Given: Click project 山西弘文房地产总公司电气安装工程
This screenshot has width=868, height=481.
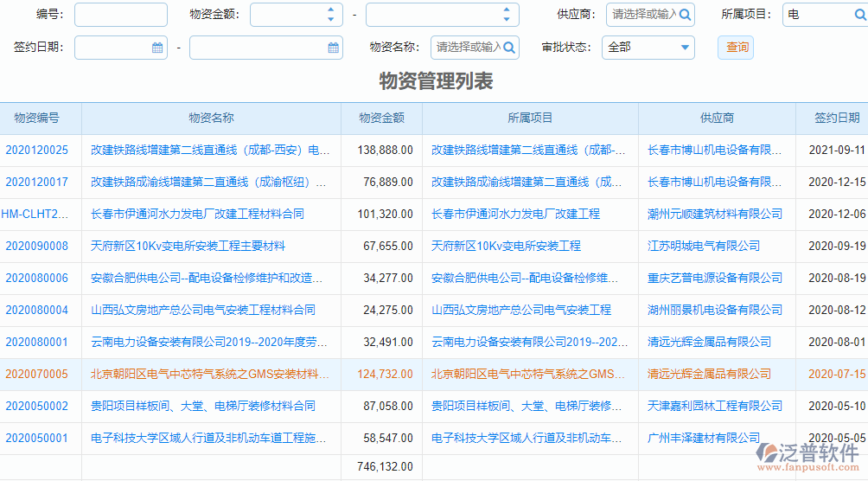Looking at the screenshot, I should pos(521,310).
